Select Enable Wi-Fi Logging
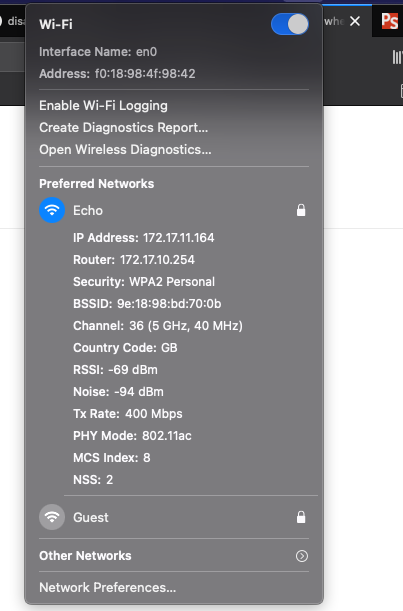 (103, 106)
